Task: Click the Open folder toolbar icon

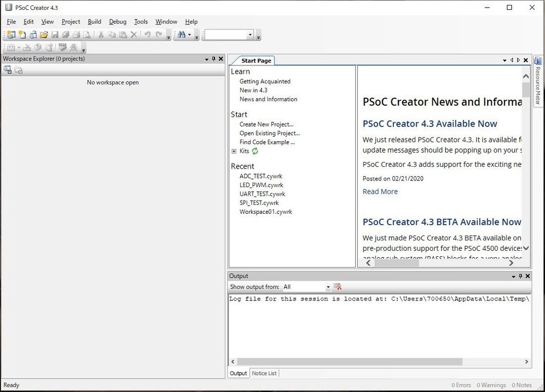Action: pos(44,35)
